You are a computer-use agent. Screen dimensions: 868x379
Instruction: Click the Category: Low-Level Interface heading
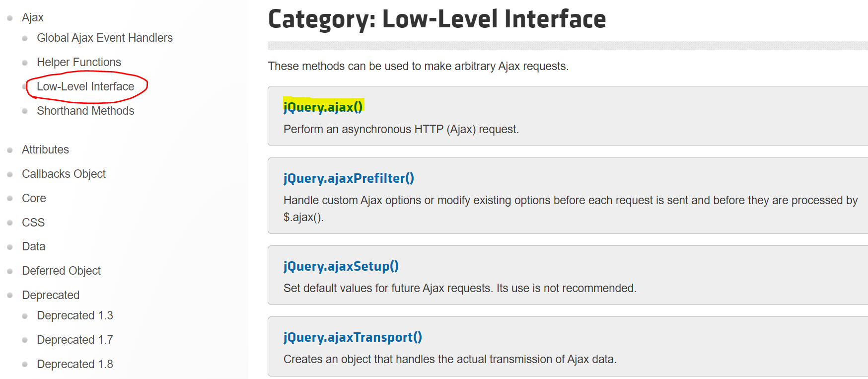click(x=437, y=20)
